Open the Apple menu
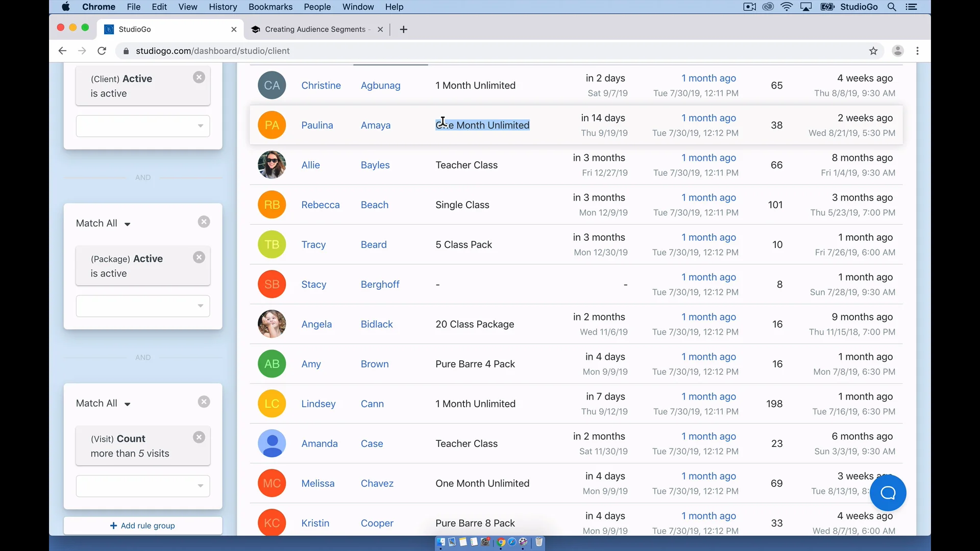Image resolution: width=980 pixels, height=551 pixels. tap(66, 7)
